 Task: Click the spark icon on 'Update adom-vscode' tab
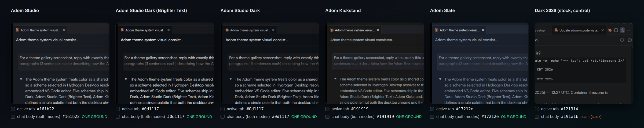click(x=556, y=30)
